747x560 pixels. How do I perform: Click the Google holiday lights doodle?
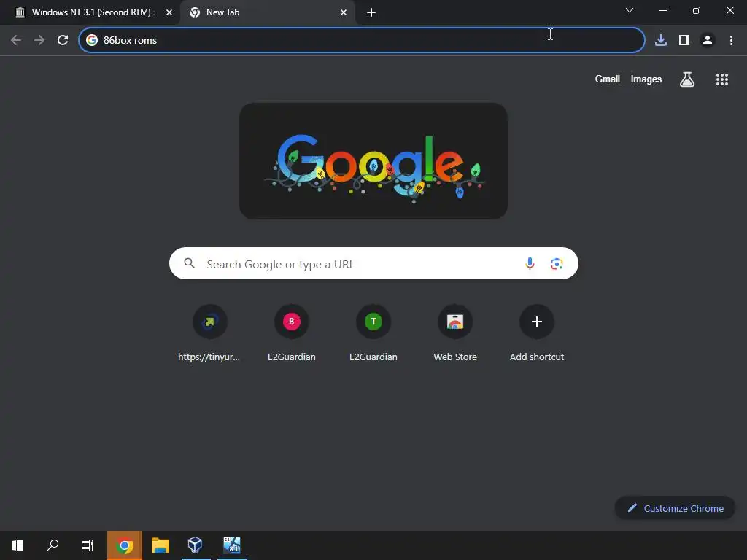pos(373,161)
